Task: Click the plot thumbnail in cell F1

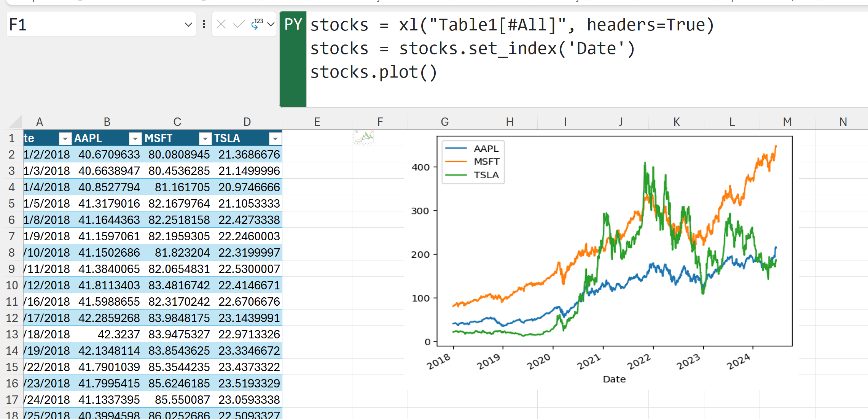Action: pos(363,138)
